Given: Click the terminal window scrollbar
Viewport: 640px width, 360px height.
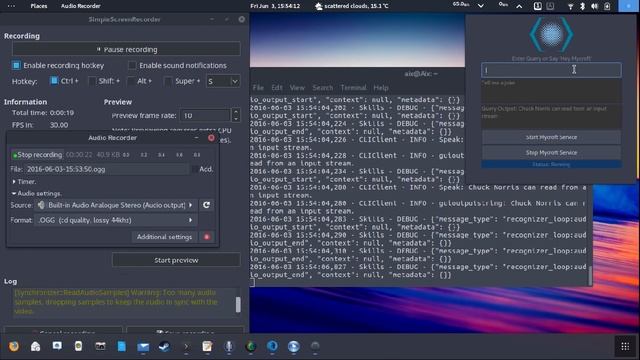Looking at the screenshot, I should pyautogui.click(x=590, y=276).
